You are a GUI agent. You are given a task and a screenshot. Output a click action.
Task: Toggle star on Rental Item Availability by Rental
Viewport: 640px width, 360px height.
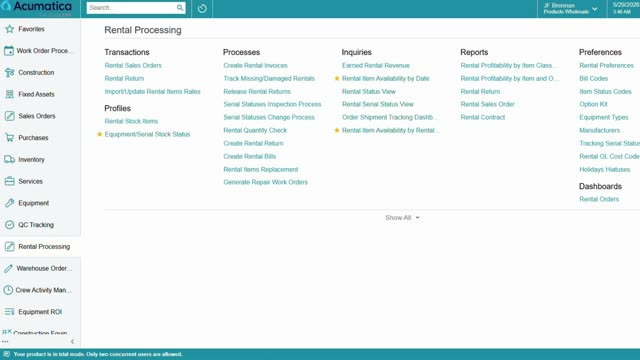pyautogui.click(x=337, y=130)
